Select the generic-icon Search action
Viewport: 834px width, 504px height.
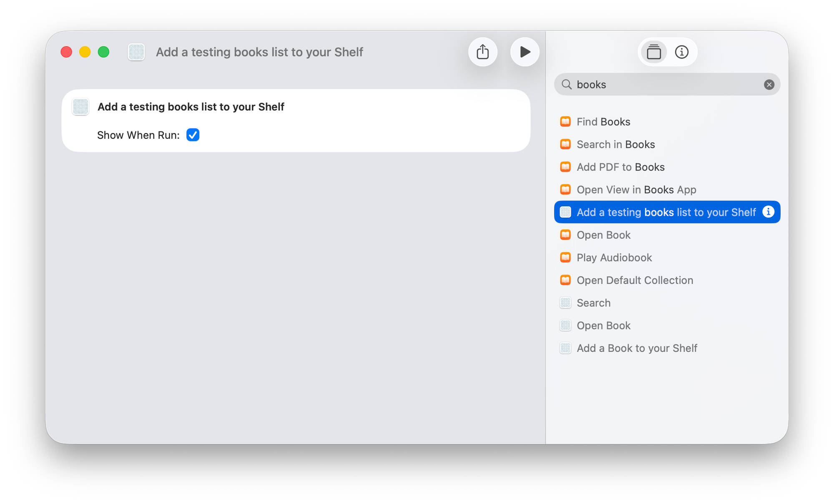[593, 303]
